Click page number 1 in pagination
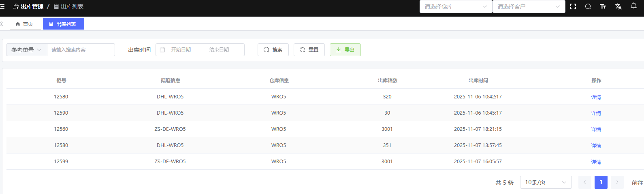Screen dimensions: 644x194 [601, 182]
